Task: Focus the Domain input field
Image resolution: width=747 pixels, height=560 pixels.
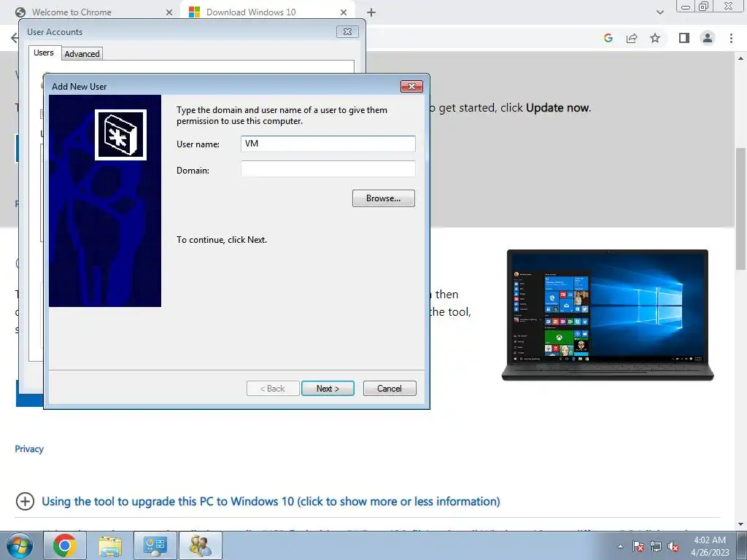Action: coord(328,169)
